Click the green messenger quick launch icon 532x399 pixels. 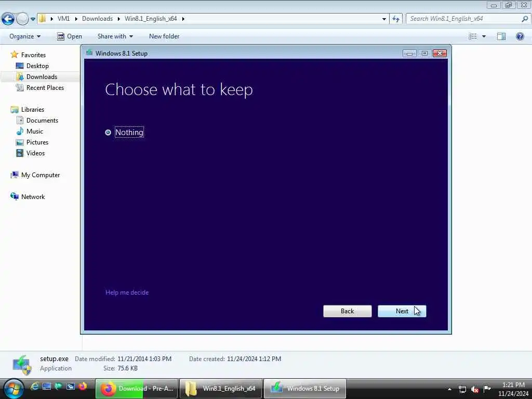pyautogui.click(x=59, y=387)
